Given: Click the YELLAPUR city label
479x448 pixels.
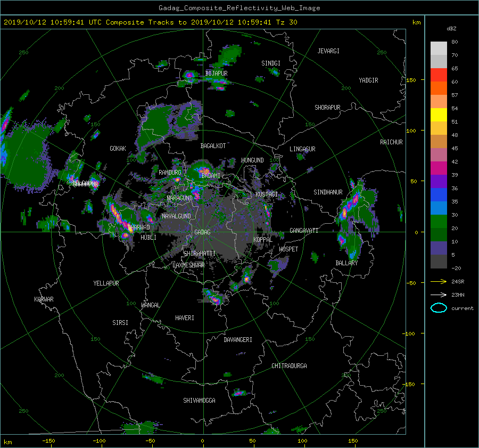Looking at the screenshot, I should click(106, 283).
